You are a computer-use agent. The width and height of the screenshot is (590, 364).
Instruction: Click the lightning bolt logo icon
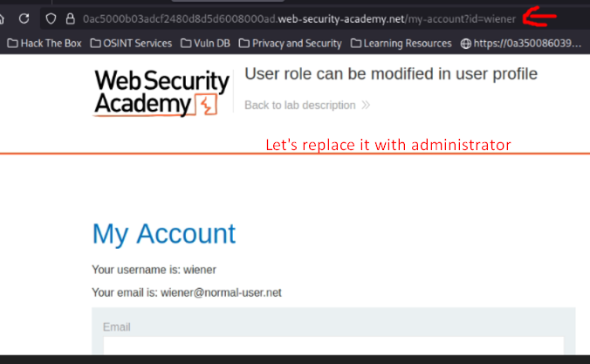[206, 105]
